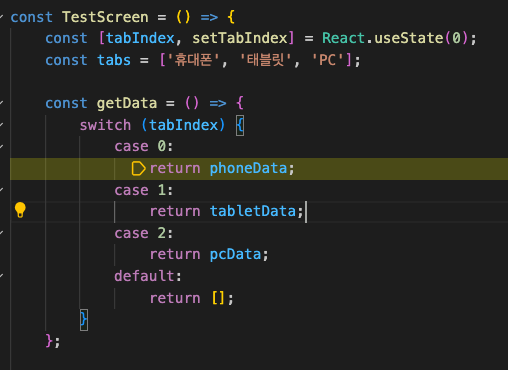
Task: Fold the case 0 block using its chevron
Action: 2,146
